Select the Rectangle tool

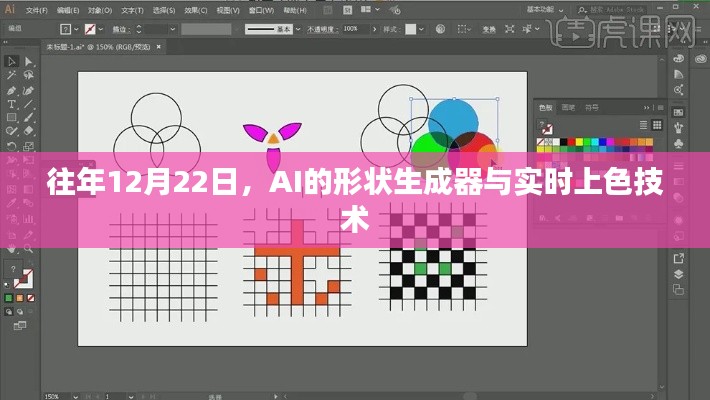[11, 118]
